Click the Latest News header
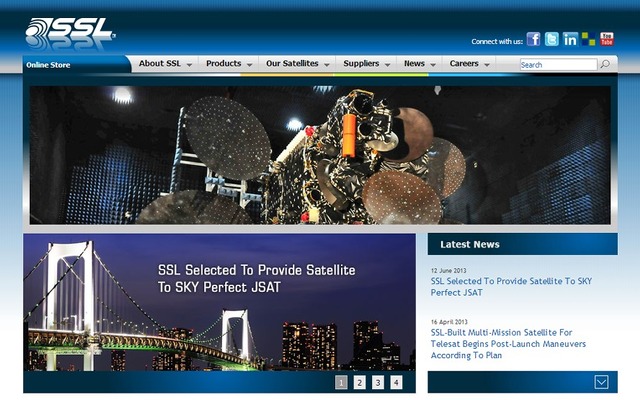640x400 pixels. pos(522,244)
